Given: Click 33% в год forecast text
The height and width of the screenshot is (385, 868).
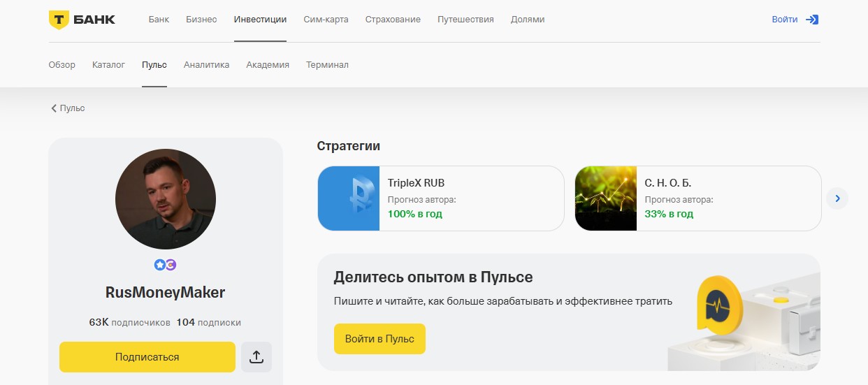Looking at the screenshot, I should [669, 214].
